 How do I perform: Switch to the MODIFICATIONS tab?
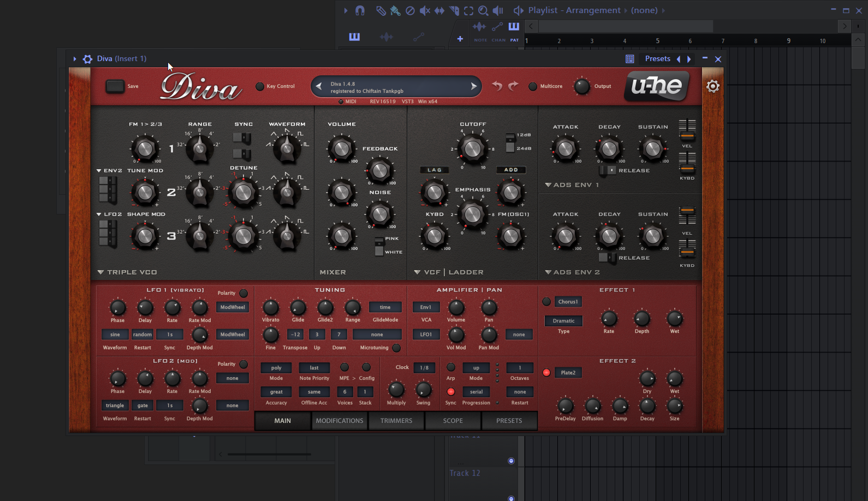(340, 421)
